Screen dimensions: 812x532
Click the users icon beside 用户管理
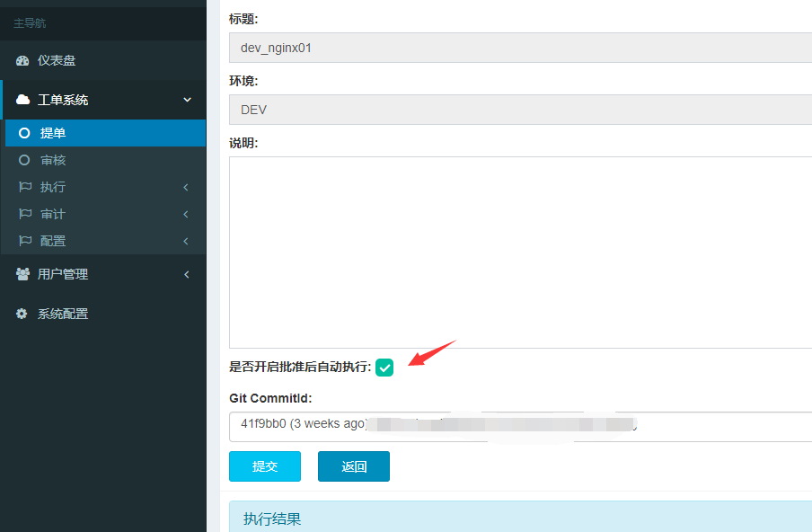pos(22,274)
